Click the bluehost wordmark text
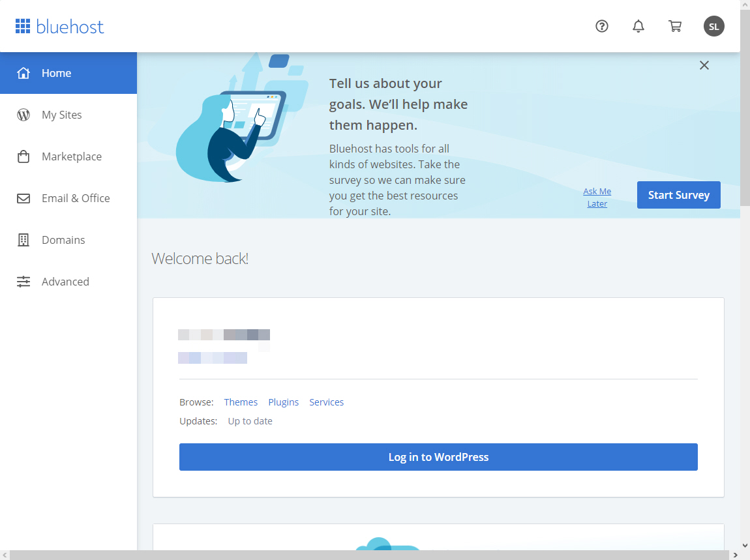This screenshot has width=750, height=560. 70,27
